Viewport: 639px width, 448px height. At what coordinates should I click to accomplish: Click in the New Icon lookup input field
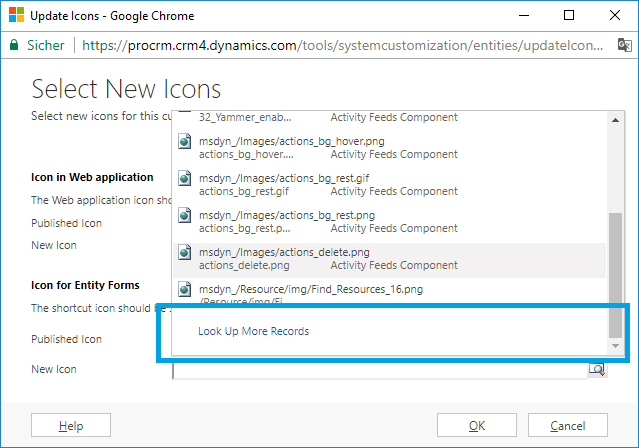[x=380, y=370]
